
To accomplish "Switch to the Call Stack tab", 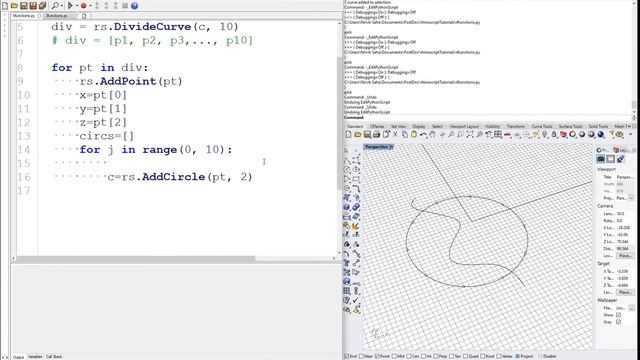I will [x=54, y=357].
